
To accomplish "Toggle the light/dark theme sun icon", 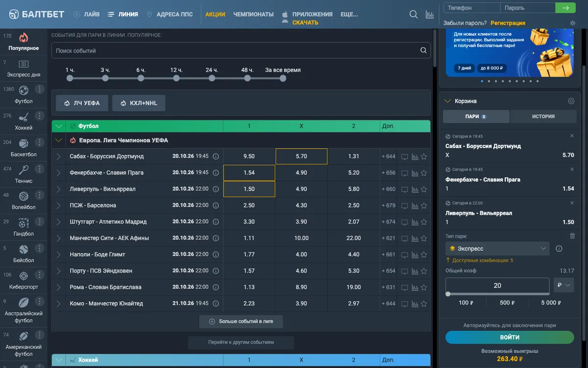I will pos(573,23).
